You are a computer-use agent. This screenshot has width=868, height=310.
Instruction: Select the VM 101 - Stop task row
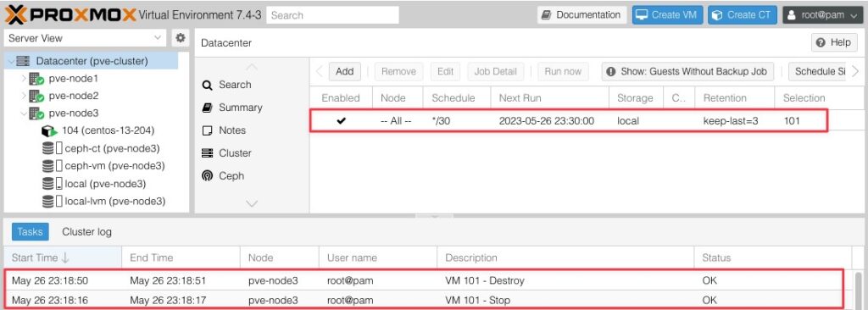(x=427, y=300)
